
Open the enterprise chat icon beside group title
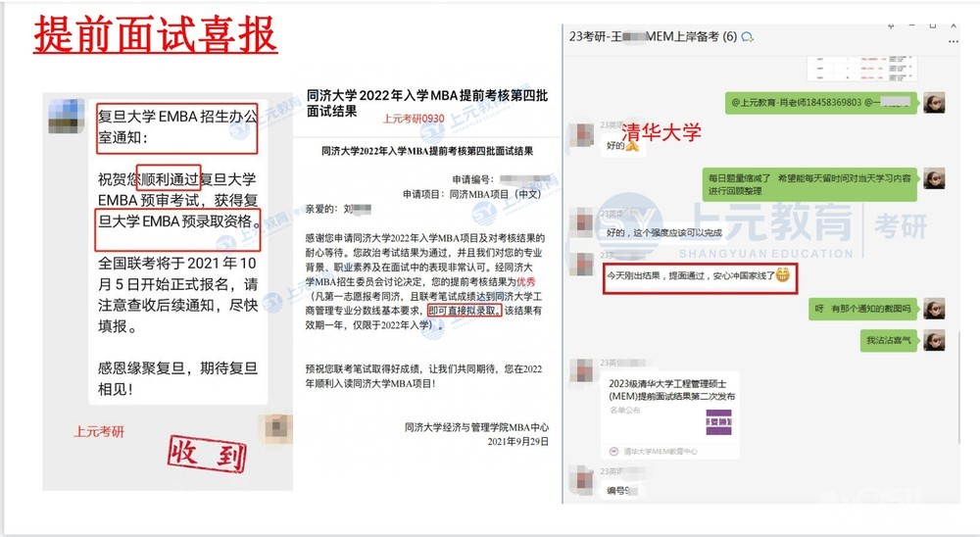click(x=747, y=37)
